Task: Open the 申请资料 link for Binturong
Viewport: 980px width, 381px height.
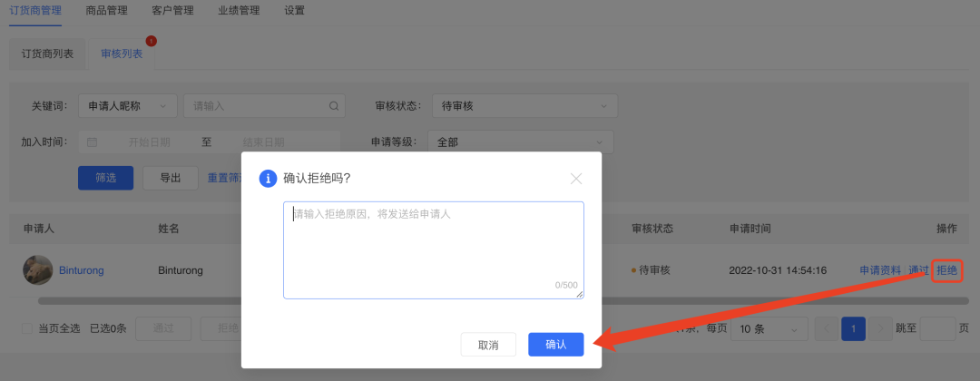Action: point(880,270)
